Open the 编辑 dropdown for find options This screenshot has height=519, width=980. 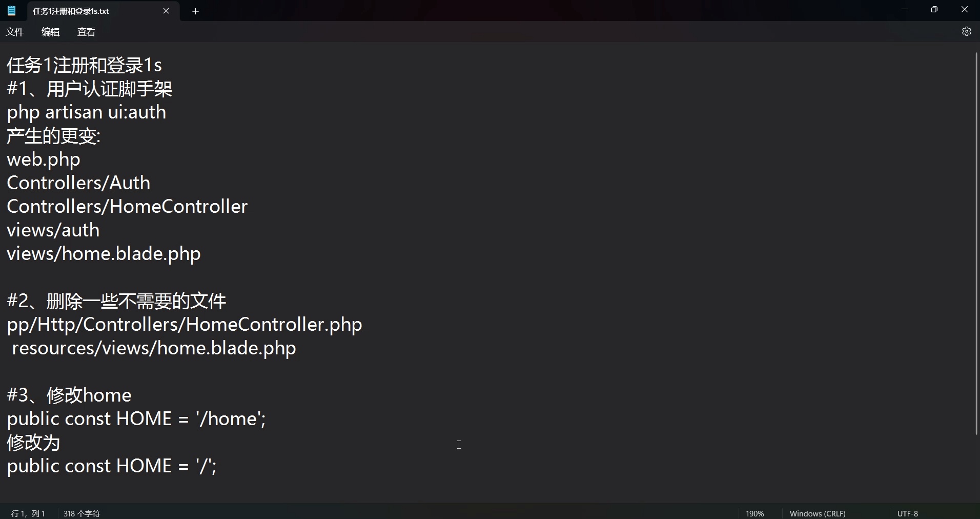(x=50, y=31)
